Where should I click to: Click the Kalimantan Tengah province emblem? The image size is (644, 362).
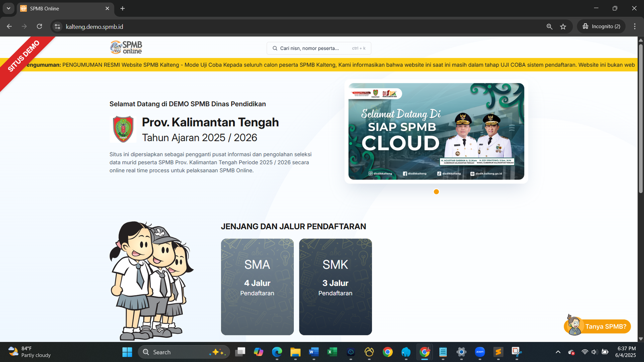coord(123,129)
